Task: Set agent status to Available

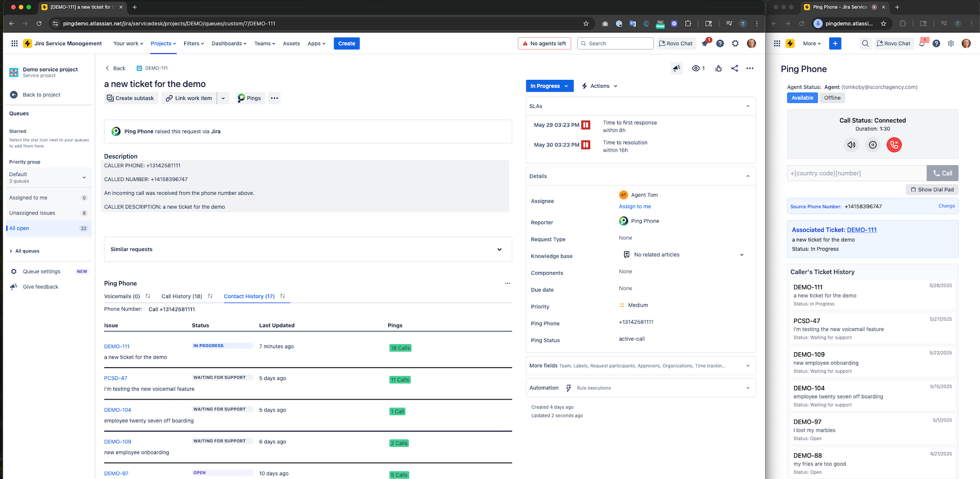Action: [x=802, y=98]
